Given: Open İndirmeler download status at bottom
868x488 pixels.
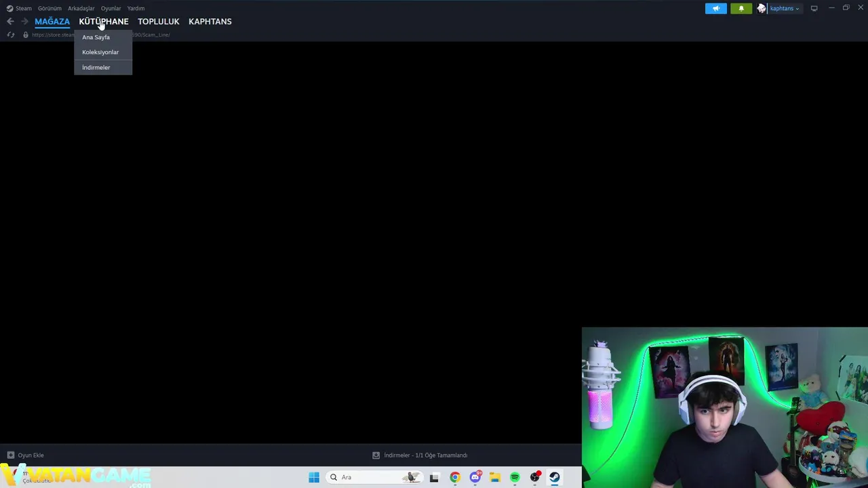Looking at the screenshot, I should tap(420, 455).
